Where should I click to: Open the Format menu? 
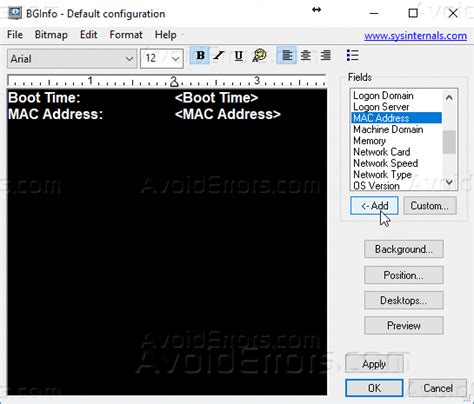[x=126, y=35]
